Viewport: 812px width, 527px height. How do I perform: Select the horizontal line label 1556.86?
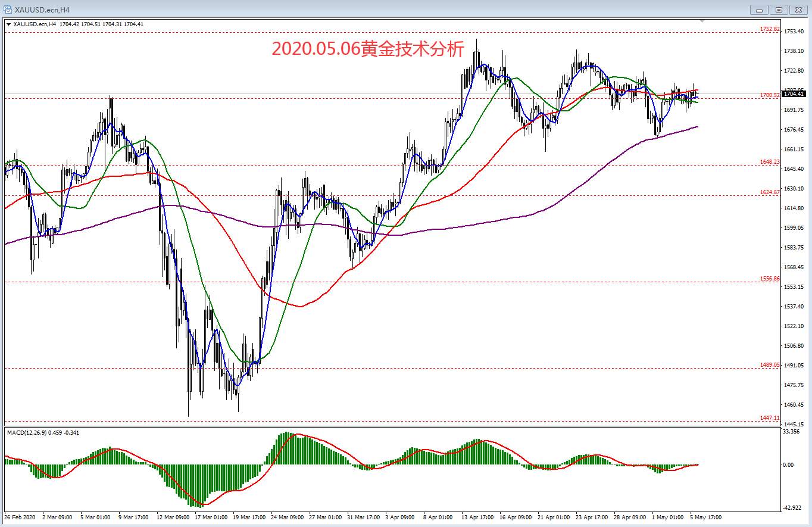pos(770,279)
